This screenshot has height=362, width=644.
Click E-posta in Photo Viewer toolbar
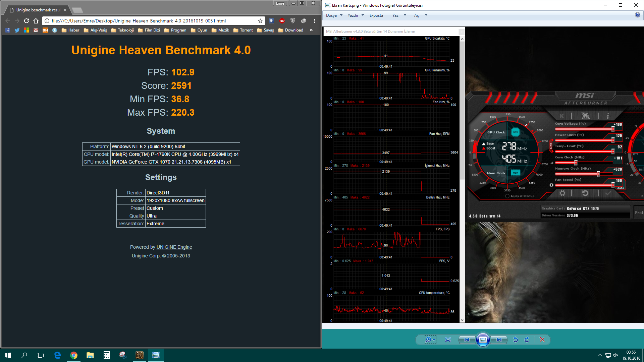click(376, 15)
